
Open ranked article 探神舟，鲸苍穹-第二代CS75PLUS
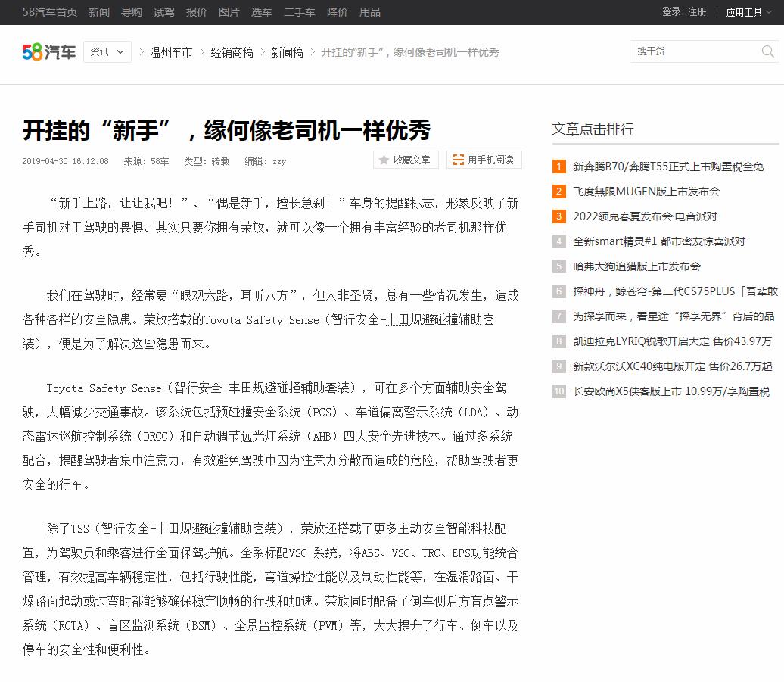(x=676, y=291)
